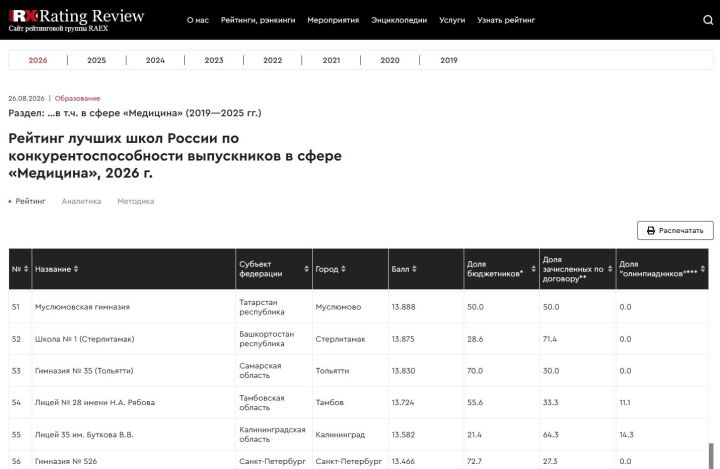Click Муслюмовская гимназия school name
Image resolution: width=720 pixels, height=469 pixels.
[82, 307]
